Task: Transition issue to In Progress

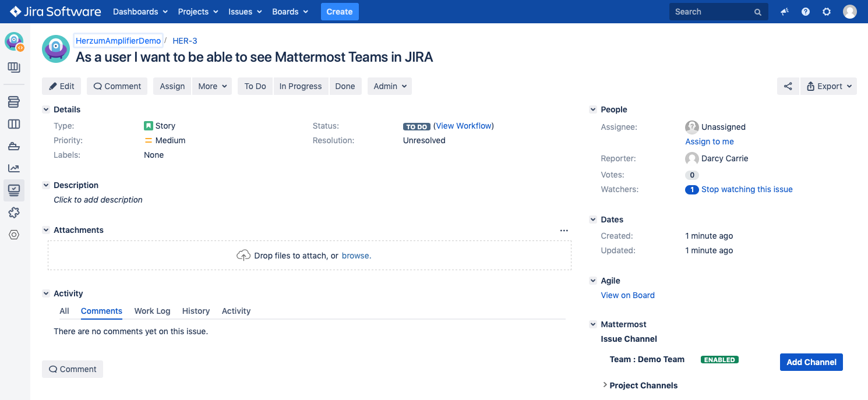Action: point(300,86)
